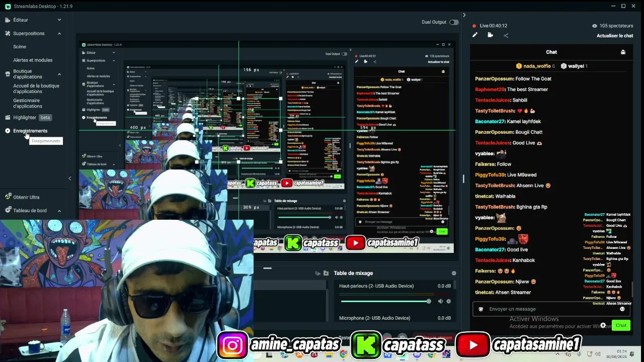
Task: Open the Haut-parleurs source settings gear
Action: click(x=449, y=301)
